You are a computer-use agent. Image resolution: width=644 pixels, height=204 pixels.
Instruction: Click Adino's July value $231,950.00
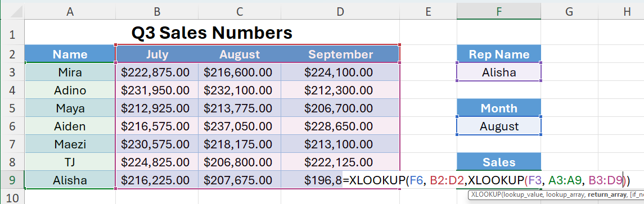click(x=157, y=90)
